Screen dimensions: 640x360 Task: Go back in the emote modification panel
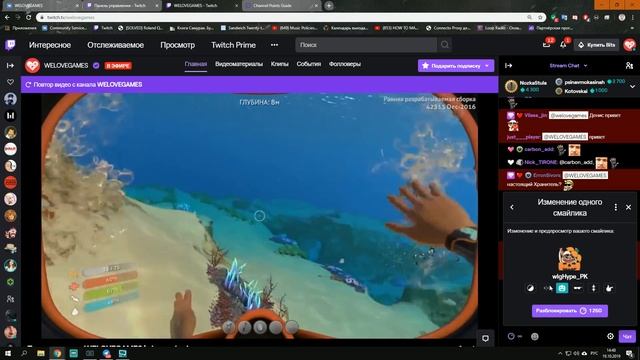[512, 207]
